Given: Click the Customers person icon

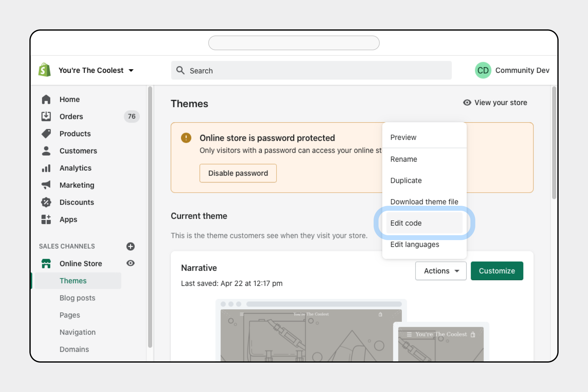Looking at the screenshot, I should (46, 151).
